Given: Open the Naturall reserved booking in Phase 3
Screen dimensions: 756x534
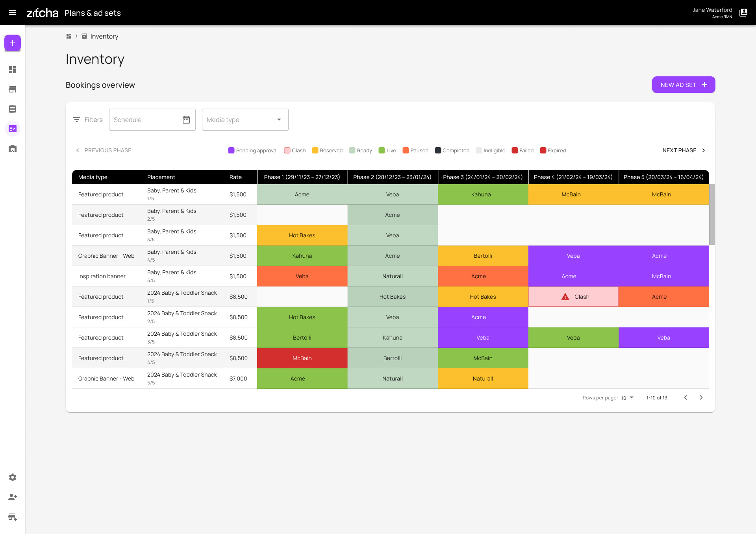Looking at the screenshot, I should tap(483, 379).
